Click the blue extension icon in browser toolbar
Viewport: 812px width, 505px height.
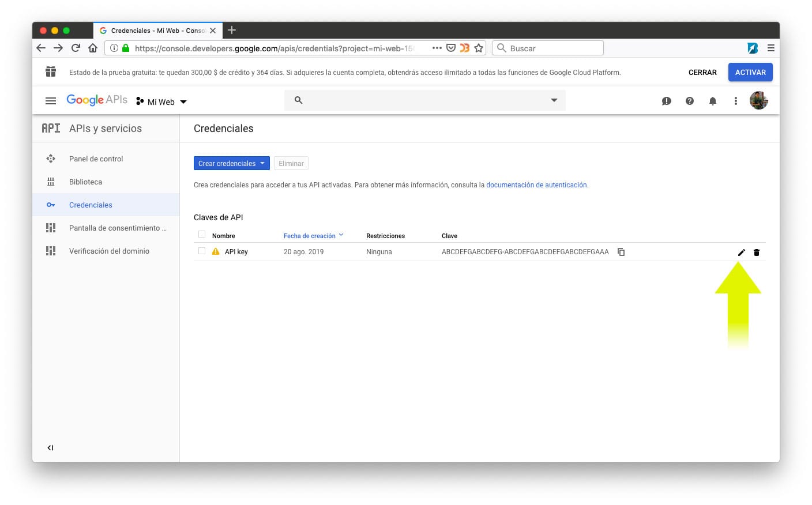(753, 48)
